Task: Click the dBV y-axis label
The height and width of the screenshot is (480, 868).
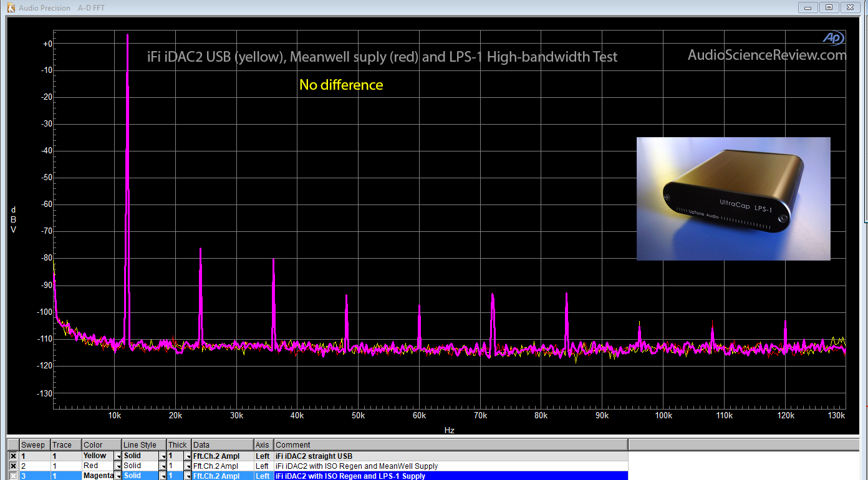Action: click(14, 220)
